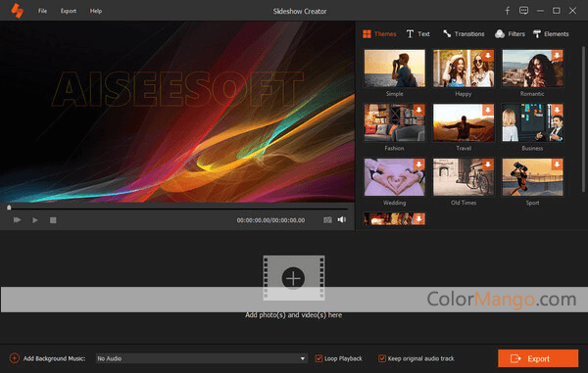This screenshot has height=373, width=588.
Task: Click the playback progress handle
Action: point(9,208)
